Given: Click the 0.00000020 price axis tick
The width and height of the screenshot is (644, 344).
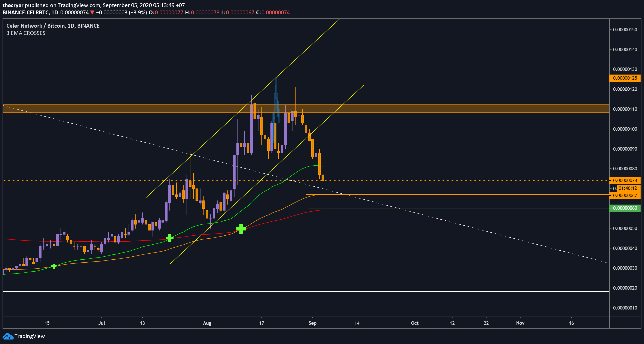Looking at the screenshot, I should (625, 288).
